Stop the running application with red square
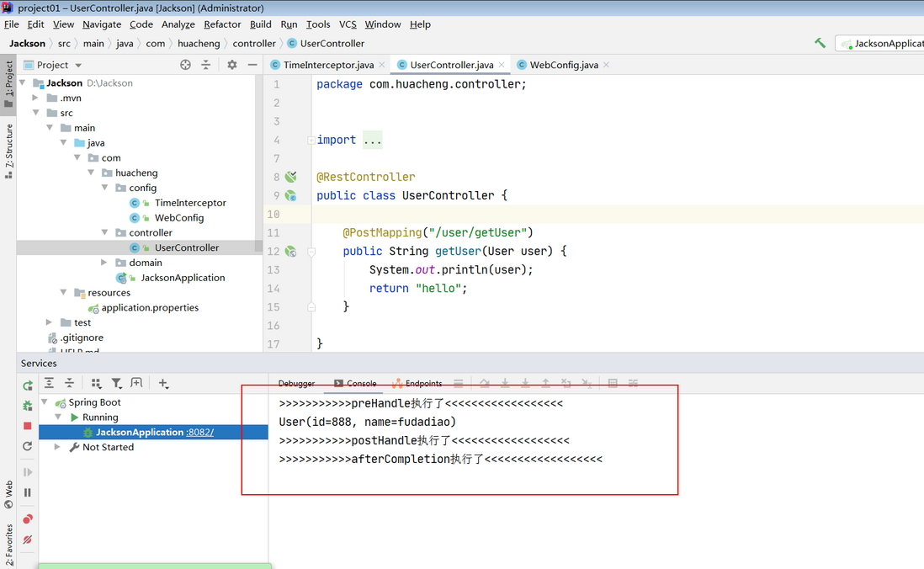Viewport: 924px width, 569px height. pyautogui.click(x=28, y=426)
